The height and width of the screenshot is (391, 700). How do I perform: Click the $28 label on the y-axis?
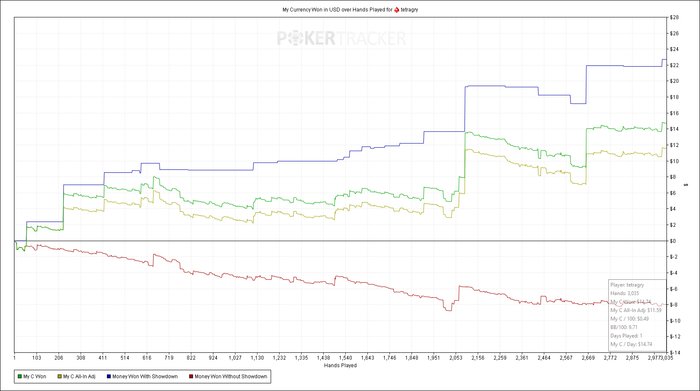coord(674,17)
